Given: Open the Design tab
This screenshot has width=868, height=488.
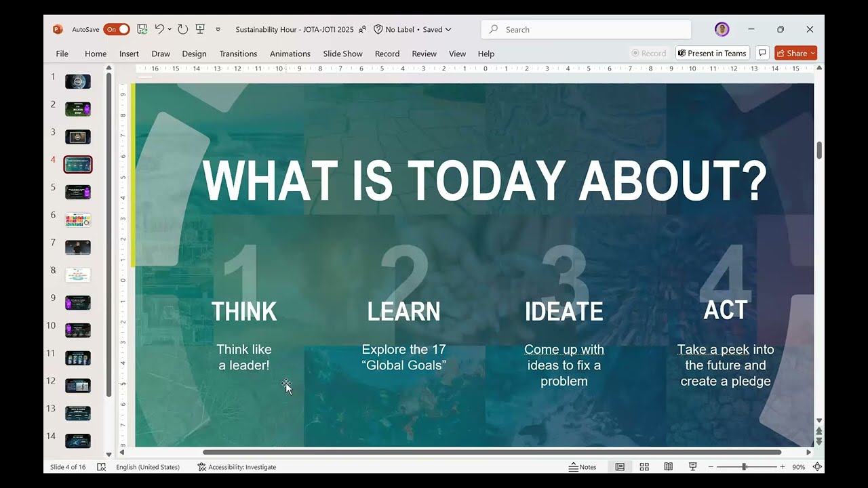Looking at the screenshot, I should [194, 54].
